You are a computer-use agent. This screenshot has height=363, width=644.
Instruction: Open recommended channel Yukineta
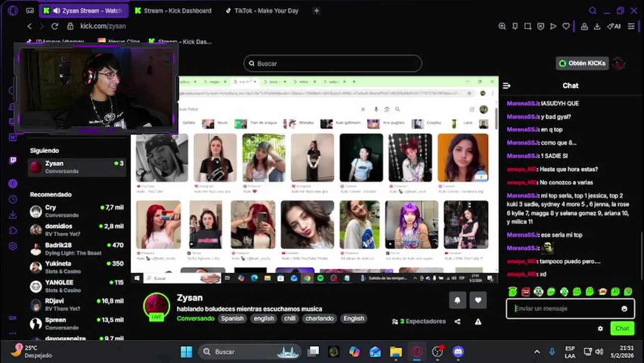click(x=77, y=267)
